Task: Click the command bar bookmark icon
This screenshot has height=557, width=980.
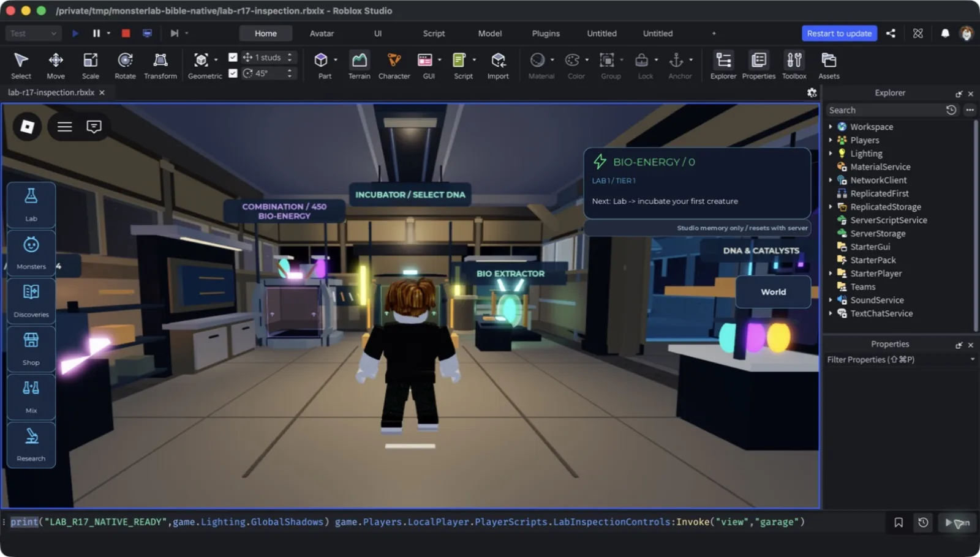Action: point(899,522)
